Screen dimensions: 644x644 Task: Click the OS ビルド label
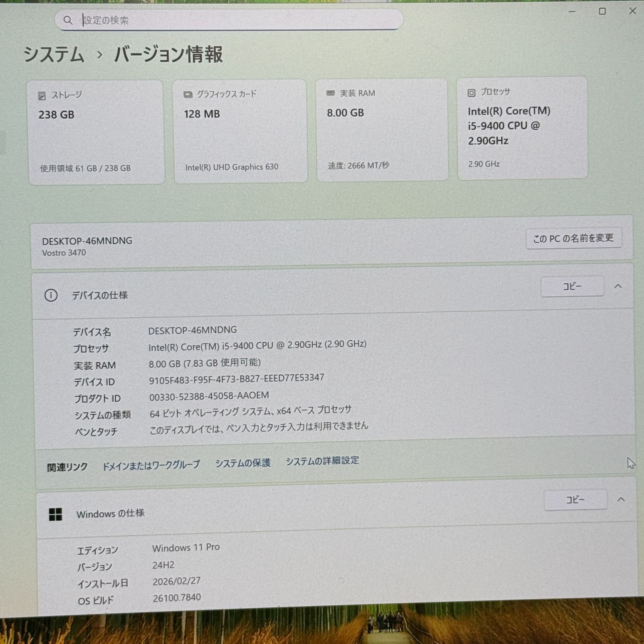pos(96,601)
